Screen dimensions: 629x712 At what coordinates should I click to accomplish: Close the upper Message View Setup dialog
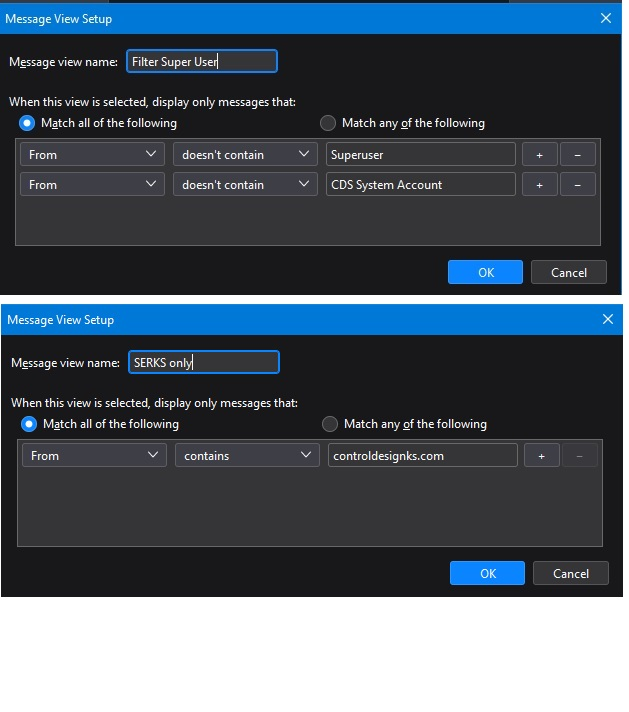(x=605, y=18)
